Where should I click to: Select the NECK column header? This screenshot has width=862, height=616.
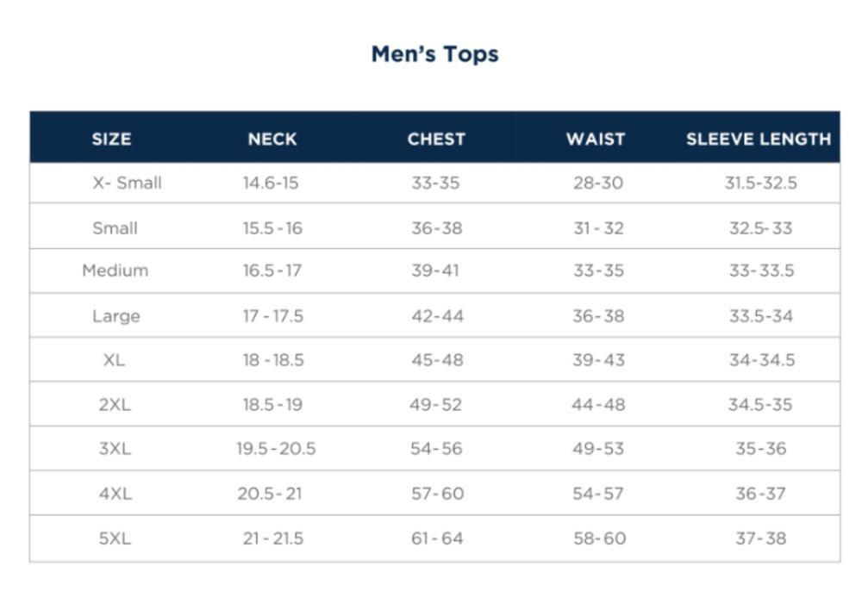click(272, 139)
